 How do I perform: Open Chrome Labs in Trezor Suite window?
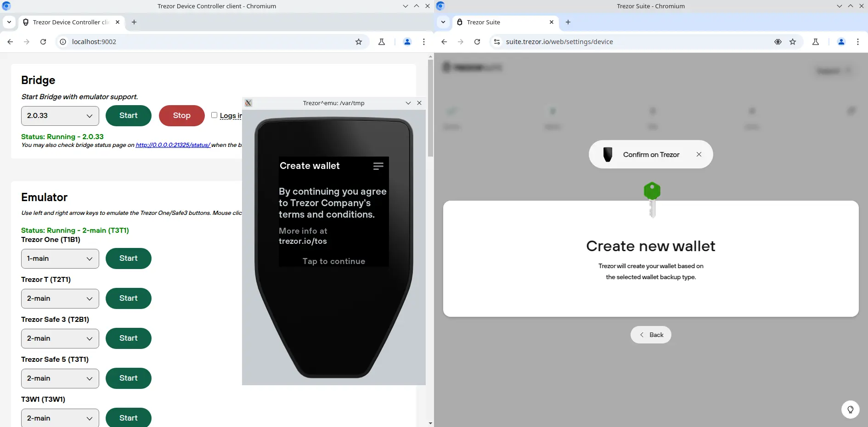point(816,42)
